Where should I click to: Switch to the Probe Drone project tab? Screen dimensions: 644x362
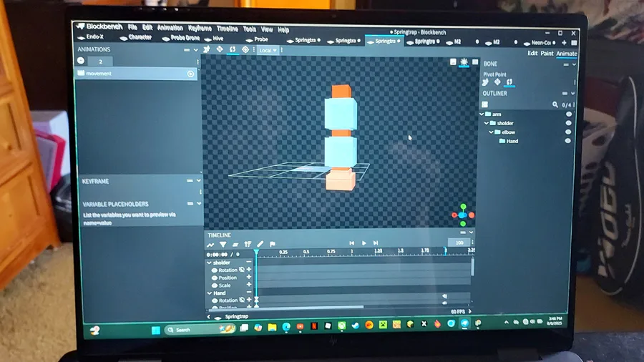click(x=181, y=38)
